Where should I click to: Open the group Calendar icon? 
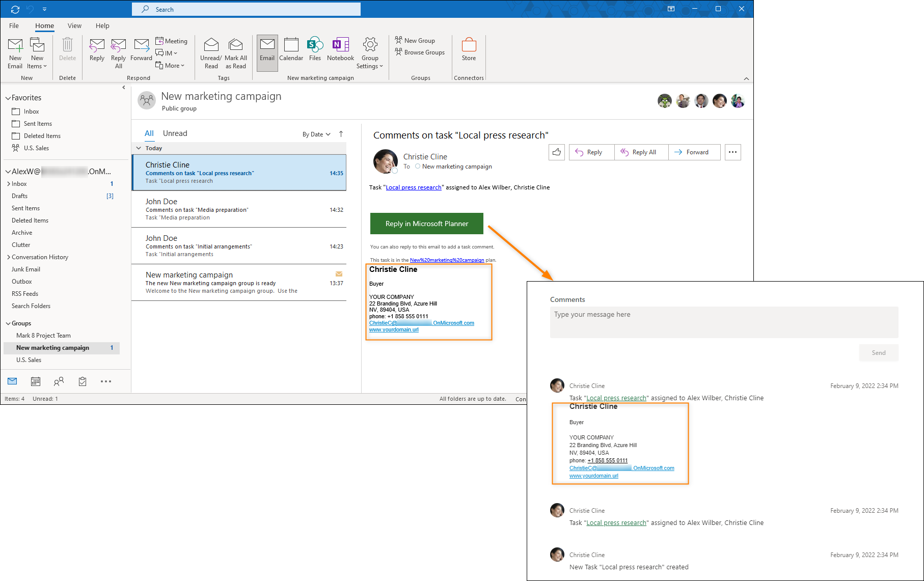291,49
